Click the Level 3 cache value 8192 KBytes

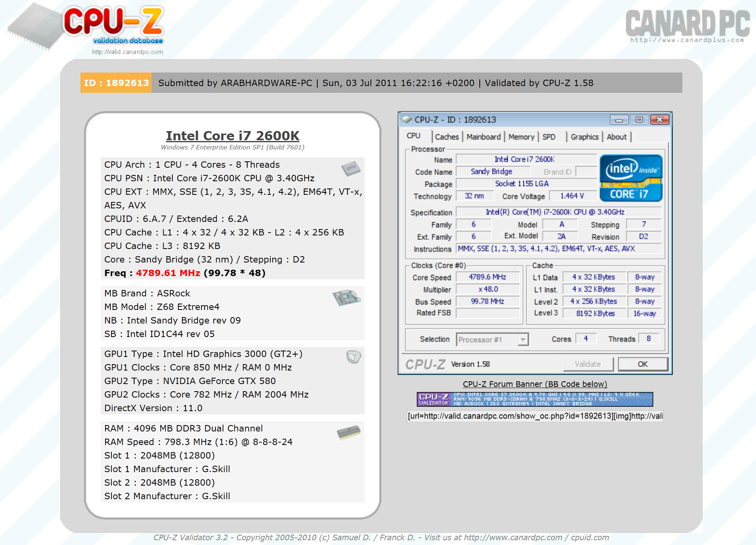594,314
